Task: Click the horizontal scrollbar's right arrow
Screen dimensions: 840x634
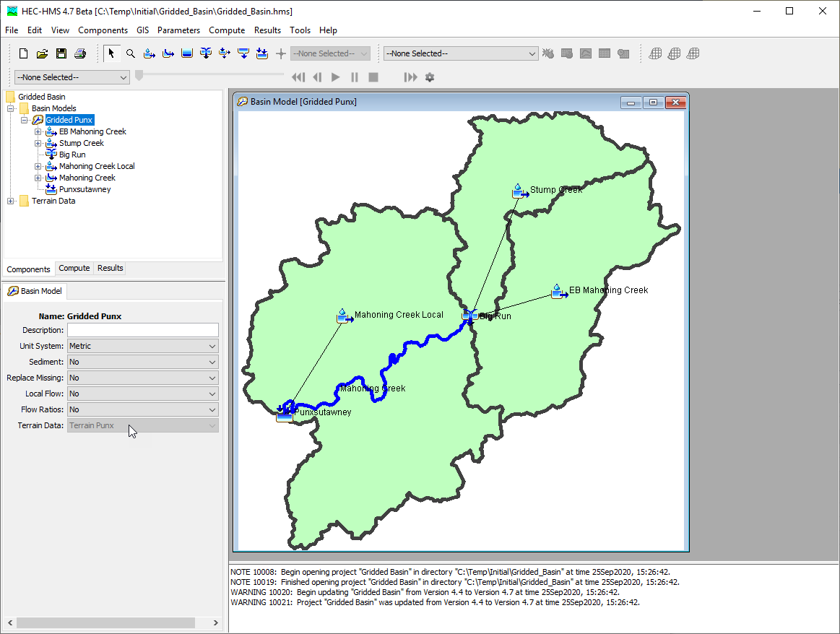Action: point(215,622)
